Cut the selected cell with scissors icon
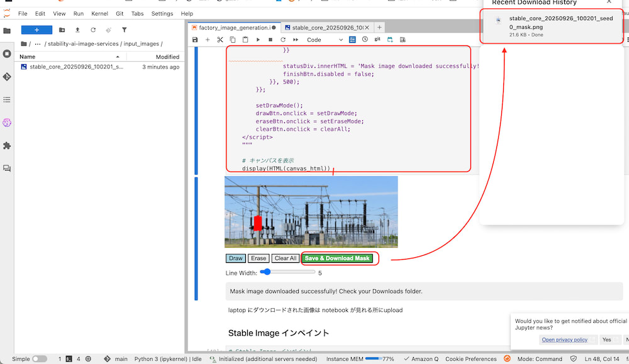Image resolution: width=629 pixels, height=364 pixels. [220, 40]
